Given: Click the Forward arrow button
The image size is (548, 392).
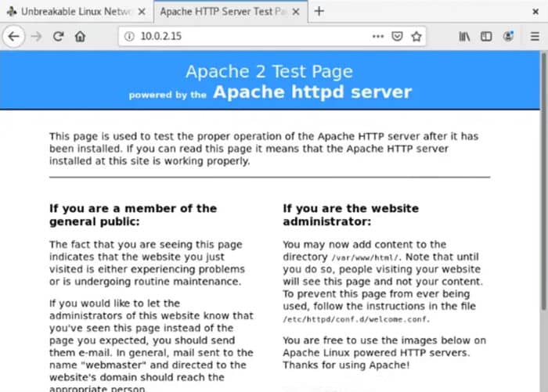Looking at the screenshot, I should click(36, 36).
